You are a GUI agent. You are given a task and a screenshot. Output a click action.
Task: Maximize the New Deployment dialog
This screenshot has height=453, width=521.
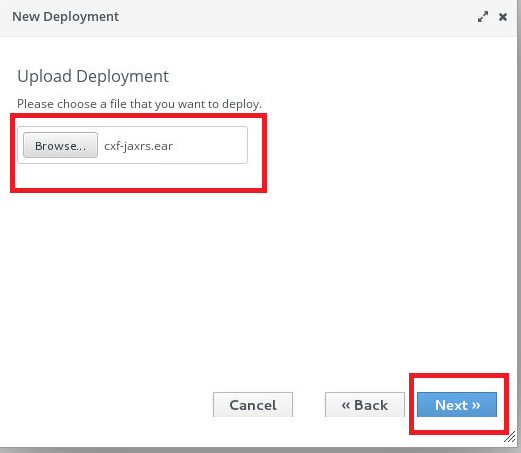(483, 17)
